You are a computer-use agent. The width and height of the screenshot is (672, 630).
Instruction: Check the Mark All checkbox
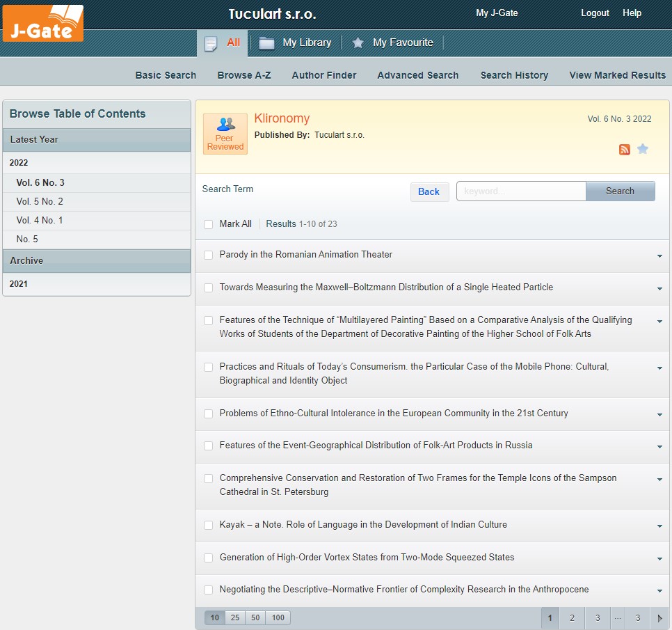(x=209, y=224)
